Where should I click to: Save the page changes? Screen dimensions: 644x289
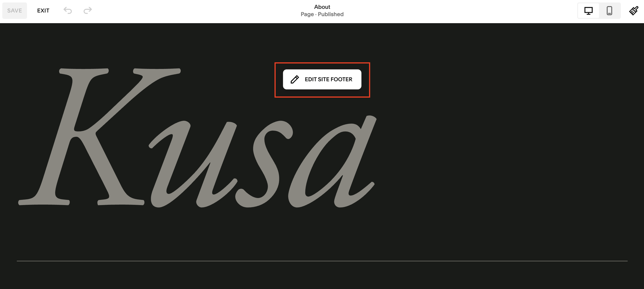click(x=15, y=11)
